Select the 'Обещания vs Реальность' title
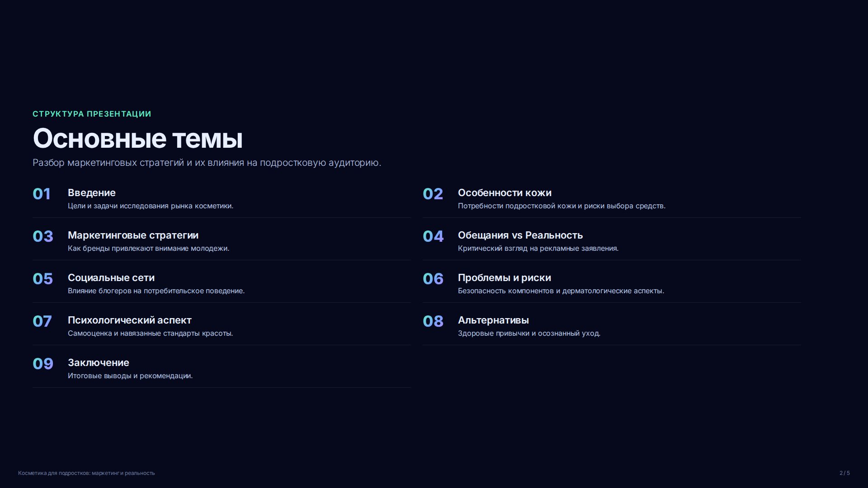The image size is (868, 488). [520, 235]
